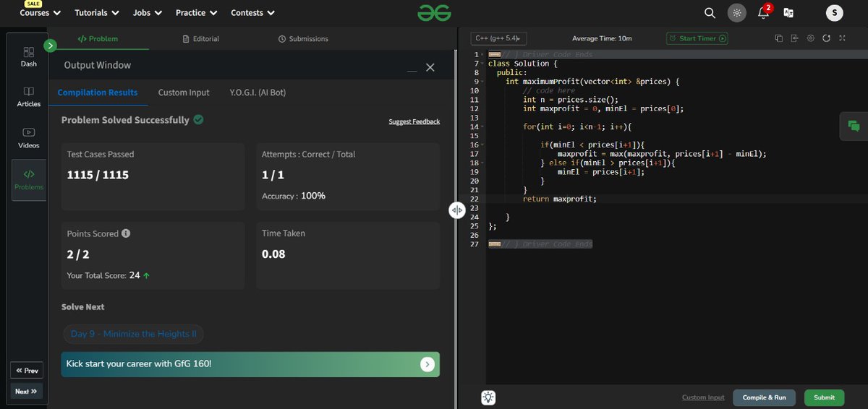
Task: Expand the Practice dropdown
Action: coord(196,13)
